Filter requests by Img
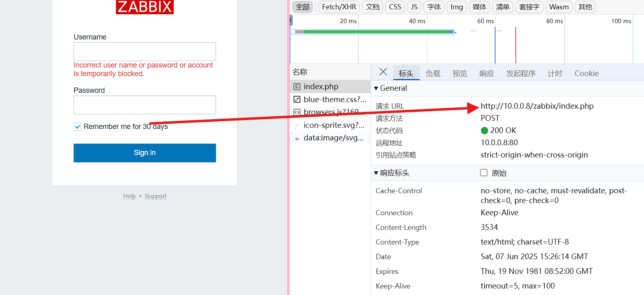The height and width of the screenshot is (295, 644). click(457, 7)
